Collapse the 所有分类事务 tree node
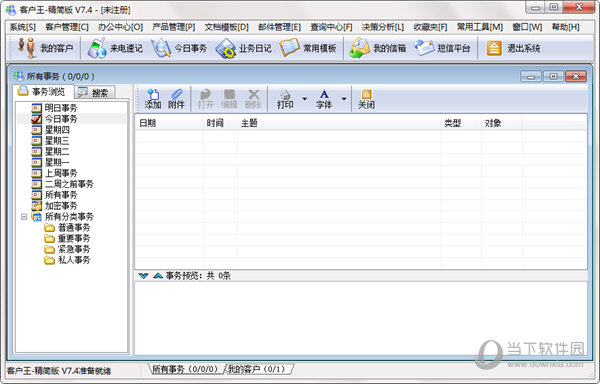The width and height of the screenshot is (600, 384). pos(24,217)
